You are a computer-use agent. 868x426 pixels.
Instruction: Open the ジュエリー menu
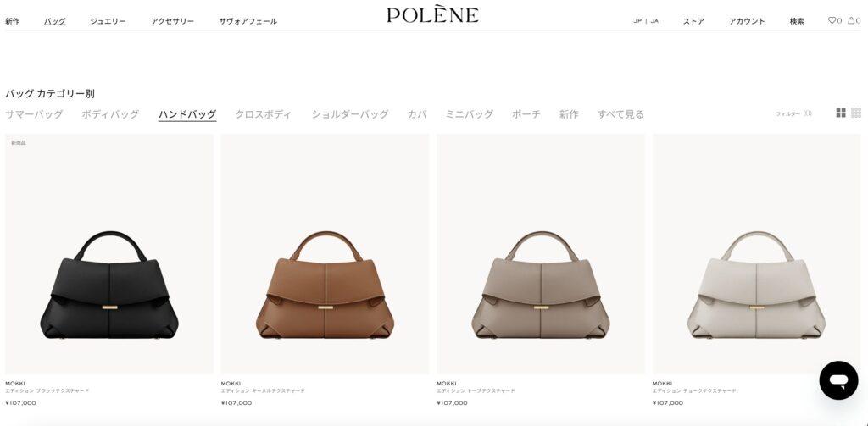(x=108, y=21)
